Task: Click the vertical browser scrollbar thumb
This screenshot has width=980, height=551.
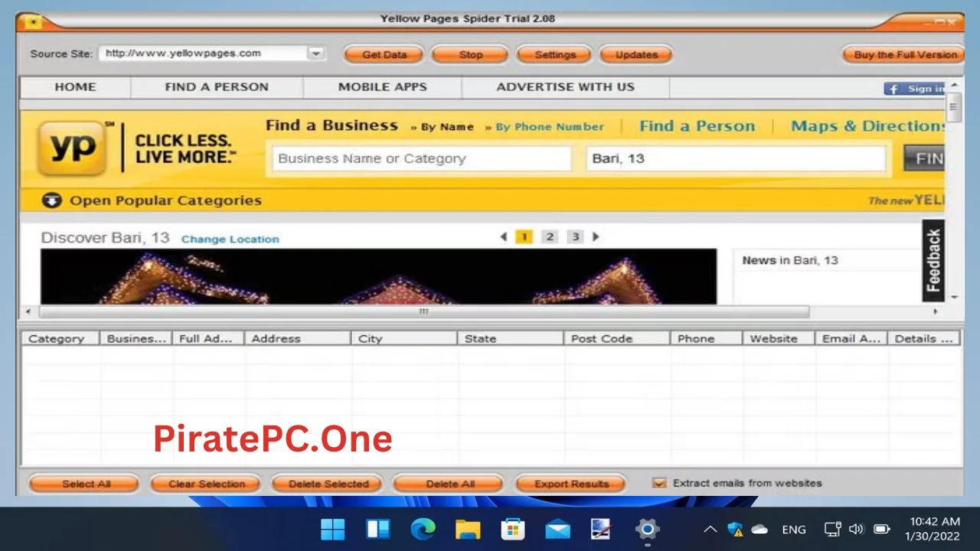Action: (x=954, y=108)
